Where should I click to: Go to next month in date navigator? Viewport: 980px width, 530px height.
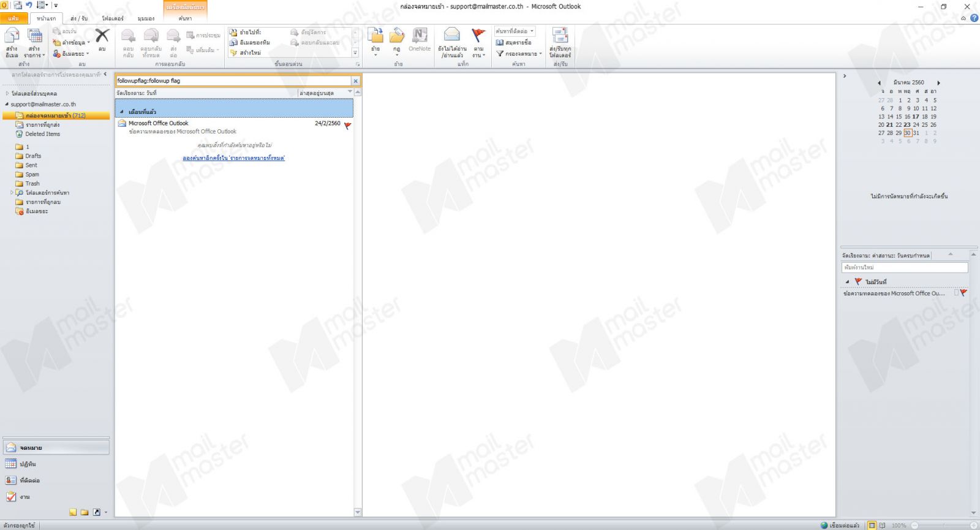pos(938,83)
